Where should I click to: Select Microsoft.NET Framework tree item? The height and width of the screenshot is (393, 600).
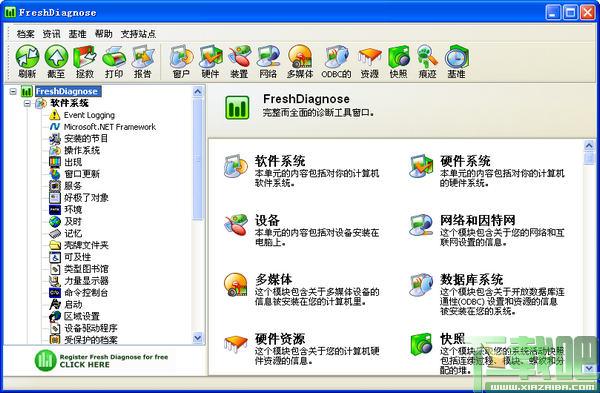(109, 127)
